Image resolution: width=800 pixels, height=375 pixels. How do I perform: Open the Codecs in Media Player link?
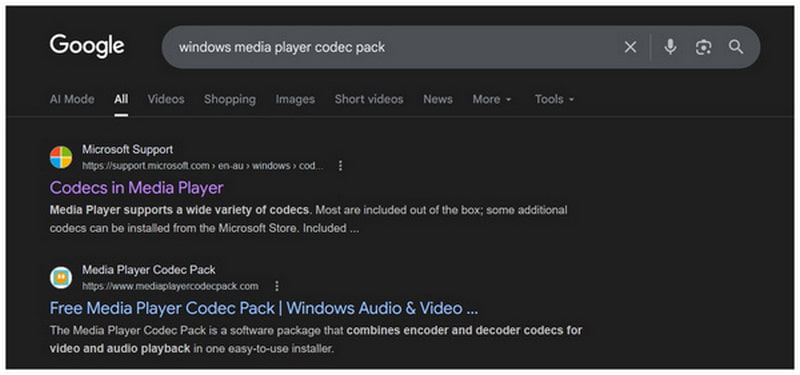136,188
